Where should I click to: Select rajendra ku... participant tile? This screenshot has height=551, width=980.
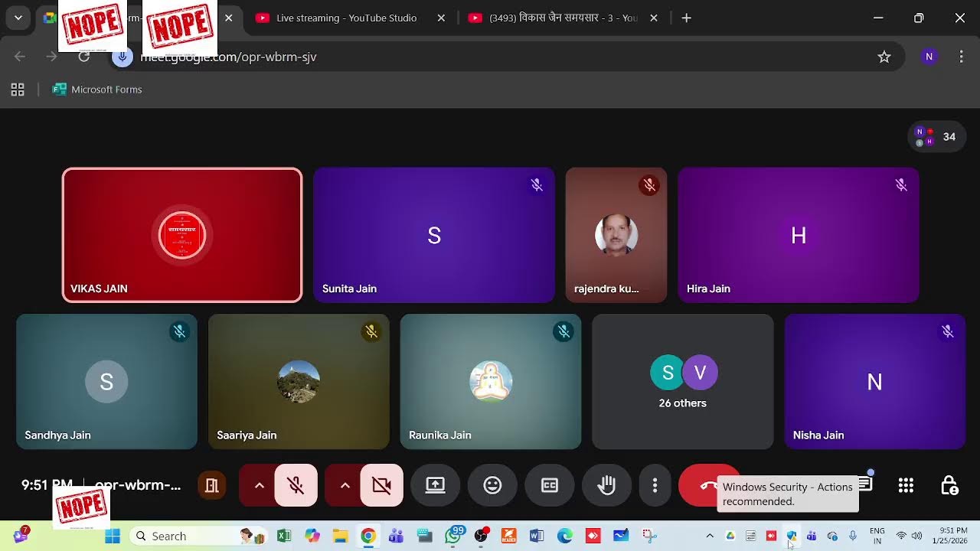616,235
